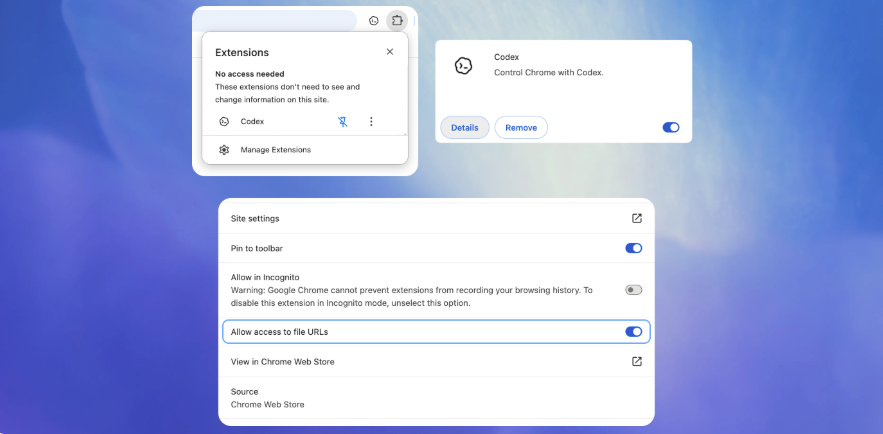
Task: Click 'Control Chrome with Codex.' description
Action: tap(548, 73)
